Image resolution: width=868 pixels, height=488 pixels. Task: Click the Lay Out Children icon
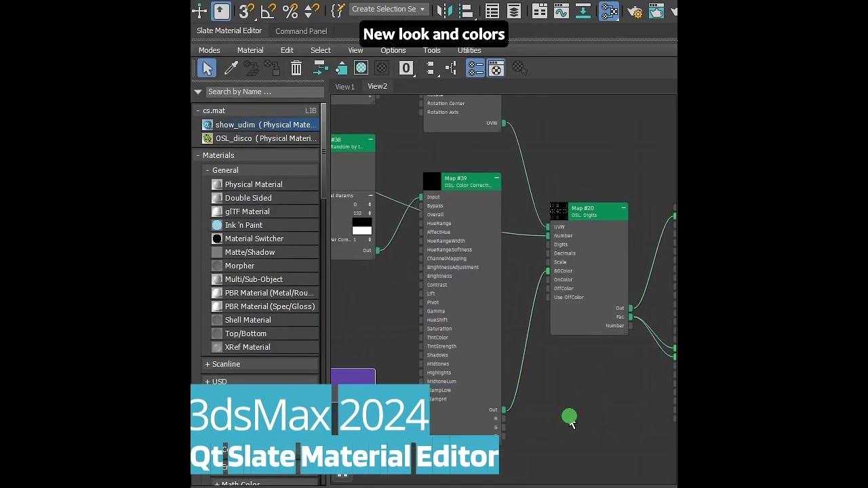point(450,68)
